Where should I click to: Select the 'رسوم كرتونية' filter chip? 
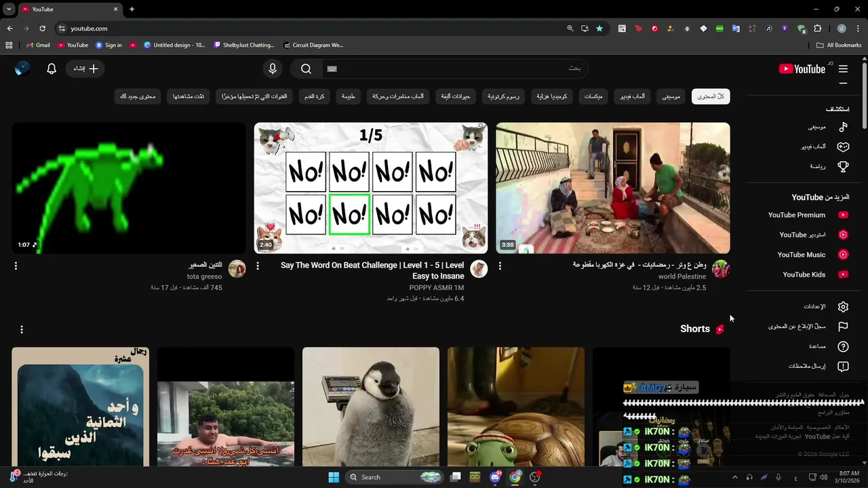click(x=503, y=96)
